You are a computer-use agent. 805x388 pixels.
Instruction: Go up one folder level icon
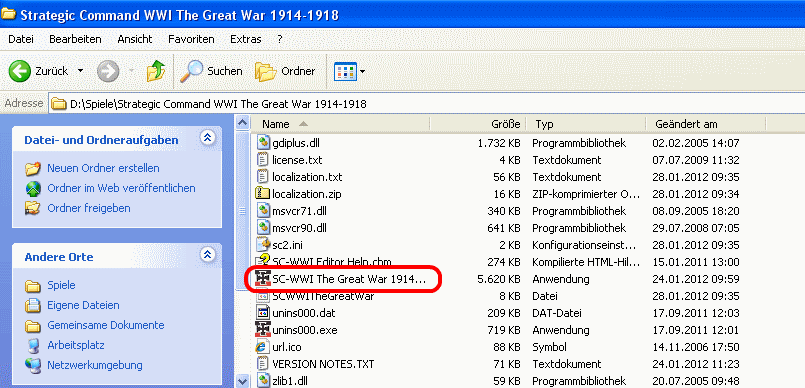[x=156, y=71]
